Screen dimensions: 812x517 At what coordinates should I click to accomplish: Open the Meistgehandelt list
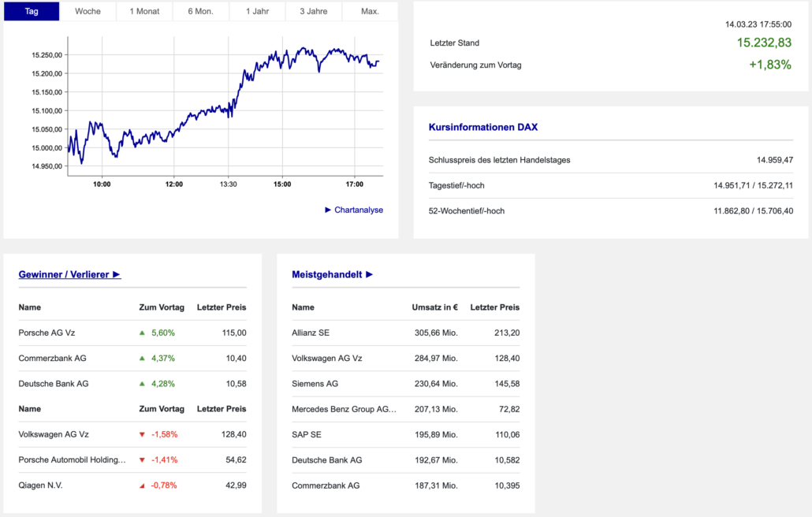[x=332, y=274]
